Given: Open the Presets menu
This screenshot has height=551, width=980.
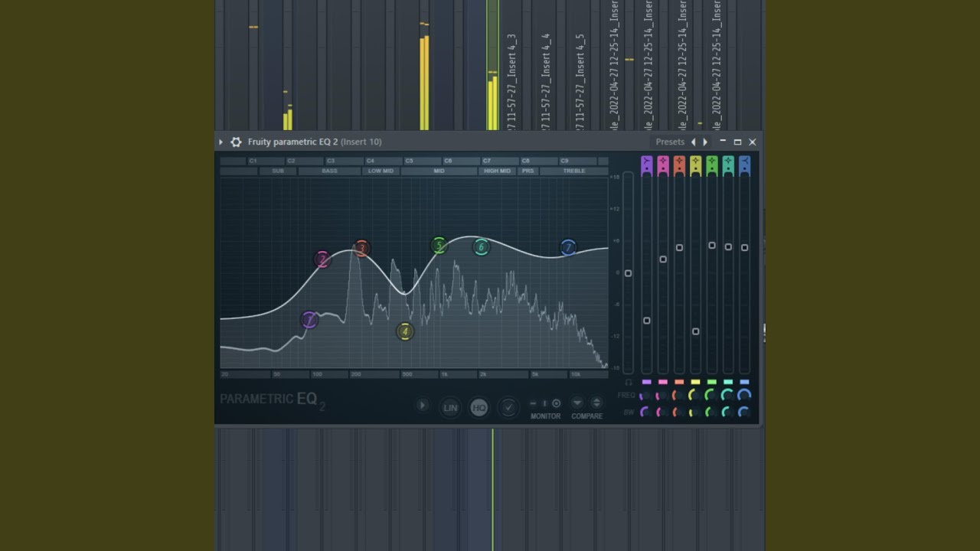Looking at the screenshot, I should (670, 142).
